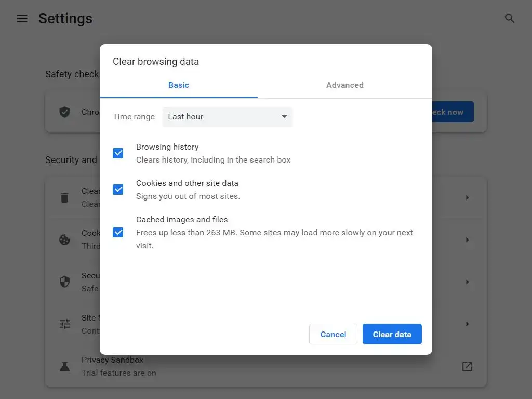
Task: Click the trash can icon
Action: tap(64, 197)
